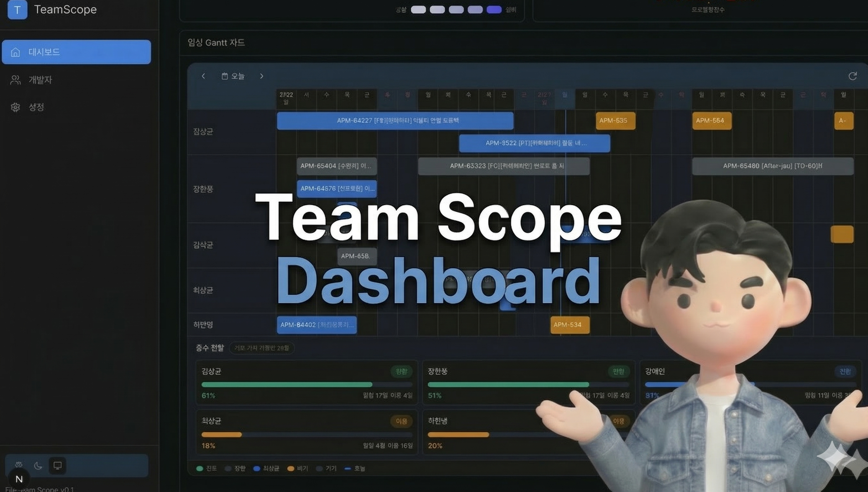Go to previous period with left chevron
Viewport: 868px width, 492px height.
click(x=203, y=76)
